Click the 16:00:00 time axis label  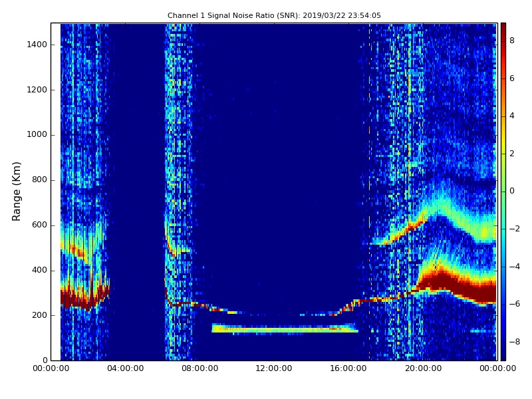tap(348, 368)
